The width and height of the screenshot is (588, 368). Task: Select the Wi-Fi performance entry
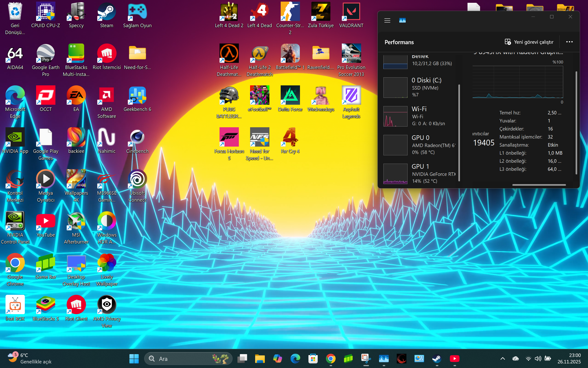[x=420, y=116]
